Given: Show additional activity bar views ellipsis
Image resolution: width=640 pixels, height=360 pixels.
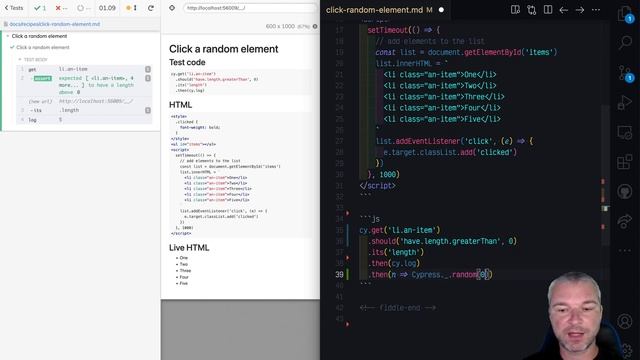Looking at the screenshot, I should [625, 250].
